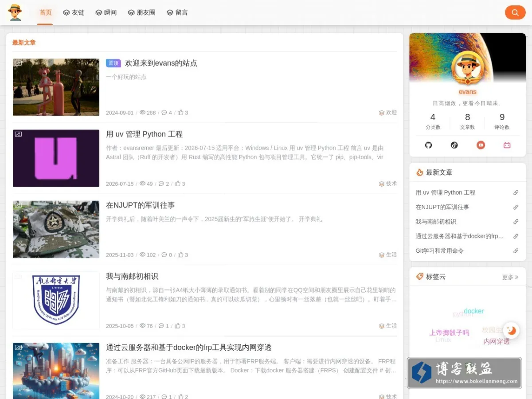532x399 pixels.
Task: Click the evans username under avatar
Action: [x=467, y=92]
